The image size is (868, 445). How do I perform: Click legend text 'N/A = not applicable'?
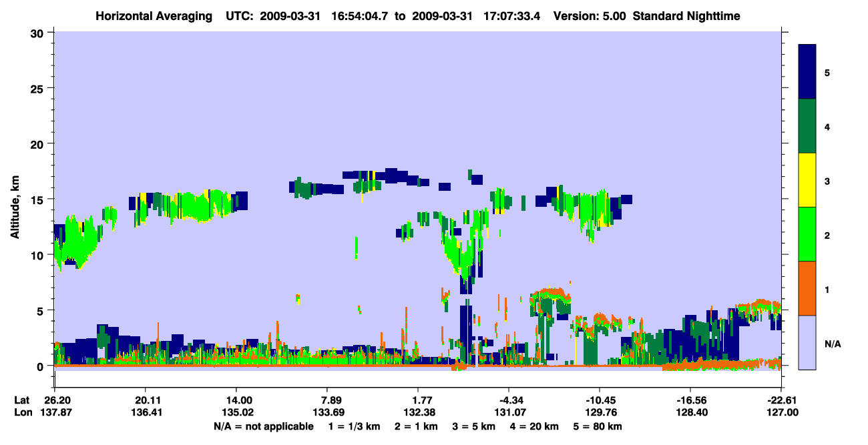[264, 426]
